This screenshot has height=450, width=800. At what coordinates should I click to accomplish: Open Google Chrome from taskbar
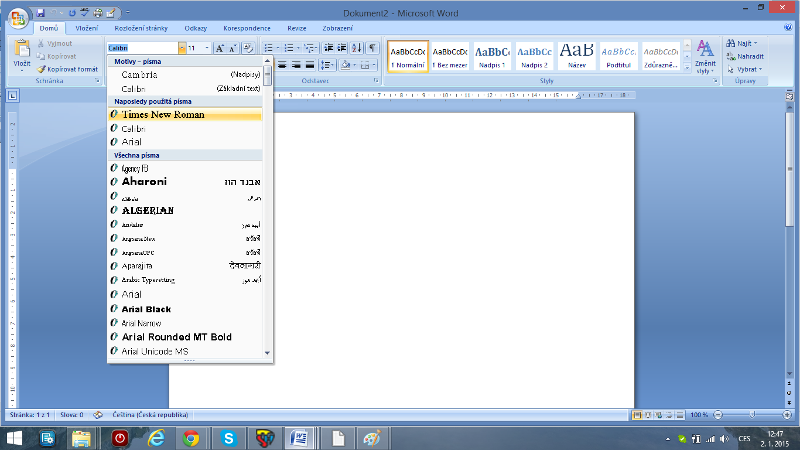(191, 438)
